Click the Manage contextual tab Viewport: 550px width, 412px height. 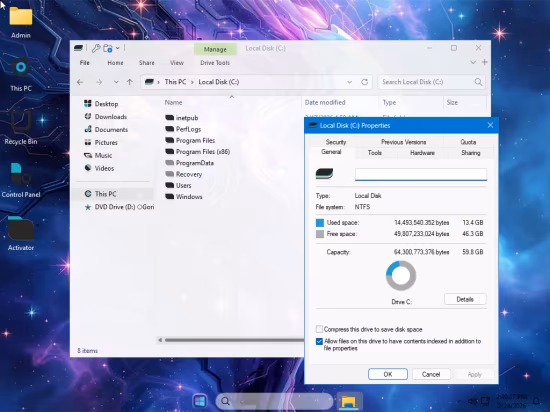[215, 49]
